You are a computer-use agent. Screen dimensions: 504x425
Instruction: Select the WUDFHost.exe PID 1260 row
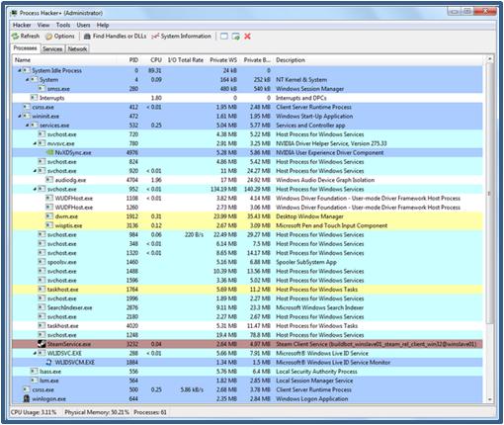point(247,208)
